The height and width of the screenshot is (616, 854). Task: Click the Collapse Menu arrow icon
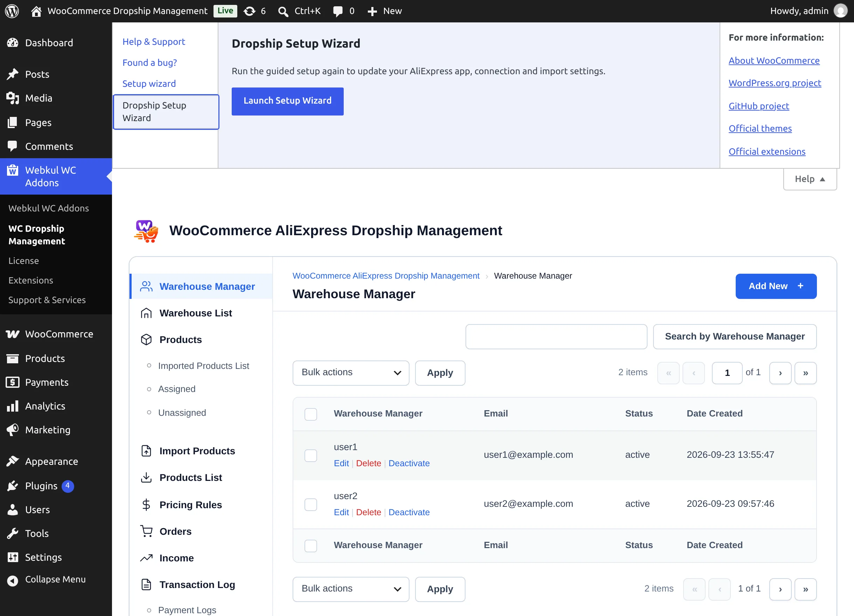[x=13, y=581]
